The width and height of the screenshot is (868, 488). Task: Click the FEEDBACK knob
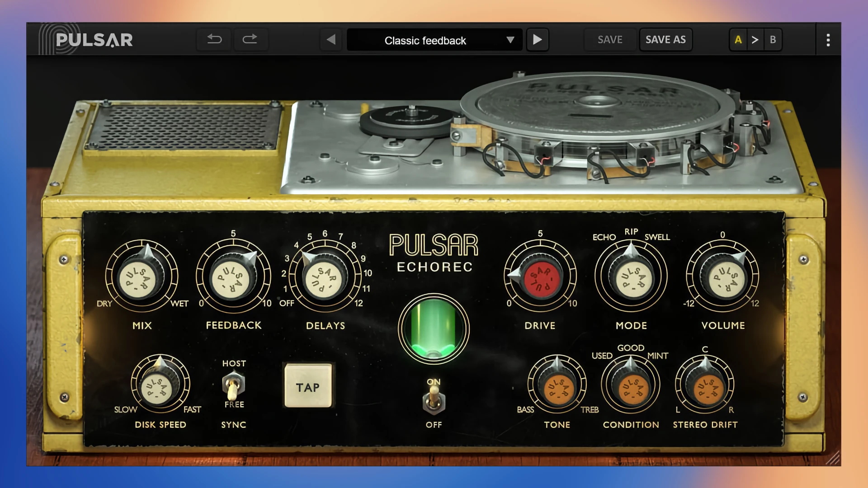233,277
